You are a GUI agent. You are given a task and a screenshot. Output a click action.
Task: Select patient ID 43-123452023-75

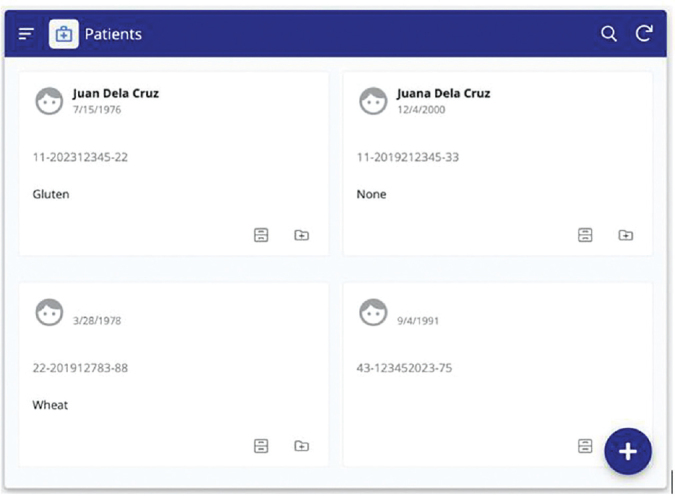(x=404, y=368)
